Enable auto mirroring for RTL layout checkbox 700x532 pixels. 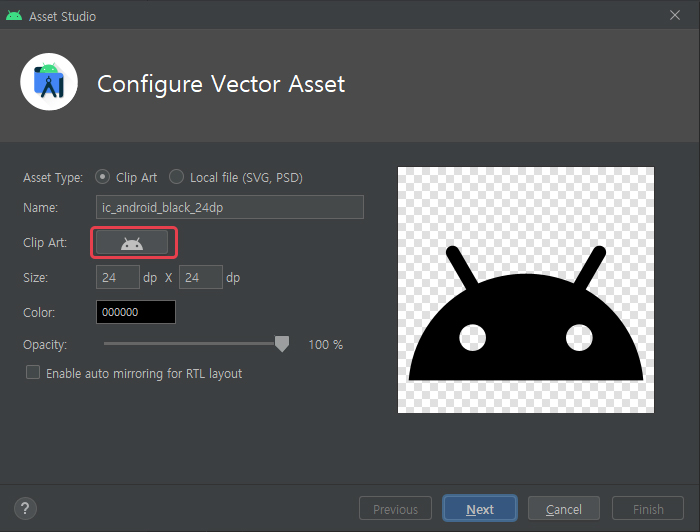(x=33, y=372)
